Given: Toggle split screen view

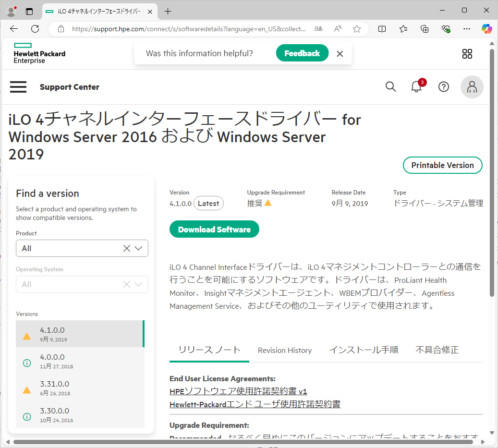Looking at the screenshot, I should point(382,29).
